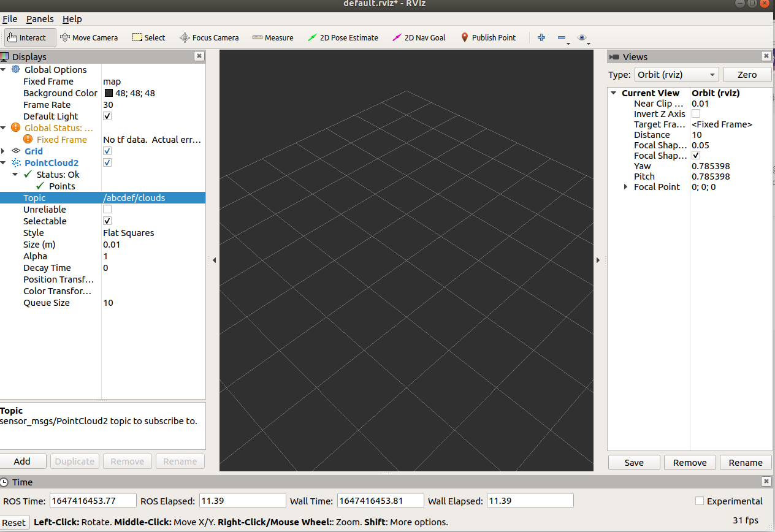775x532 pixels.
Task: Toggle the Grid display checkbox
Action: click(107, 151)
